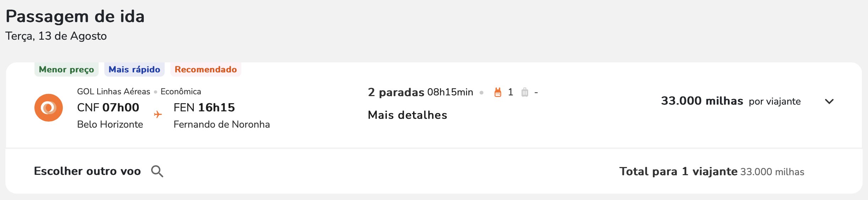Click the Recomendado tag
The height and width of the screenshot is (200, 868).
click(206, 69)
